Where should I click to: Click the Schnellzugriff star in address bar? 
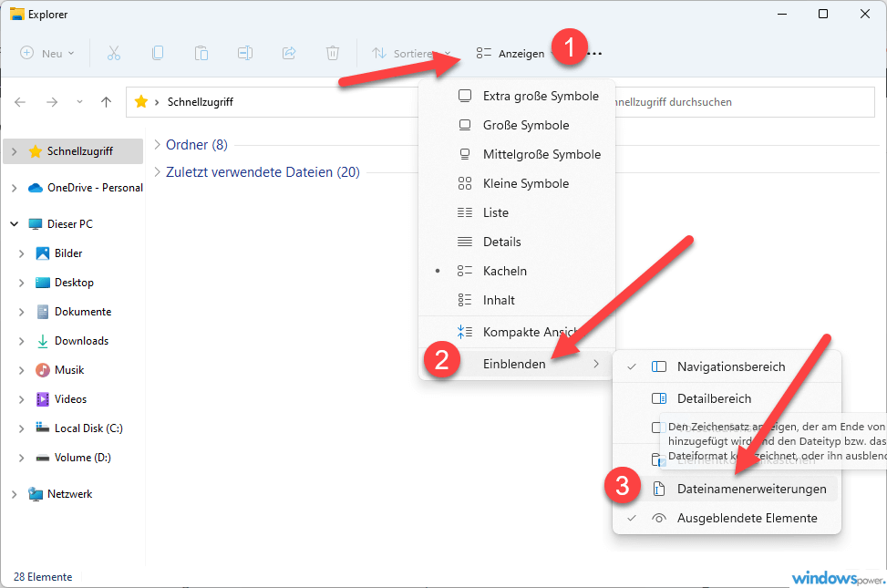(x=141, y=102)
